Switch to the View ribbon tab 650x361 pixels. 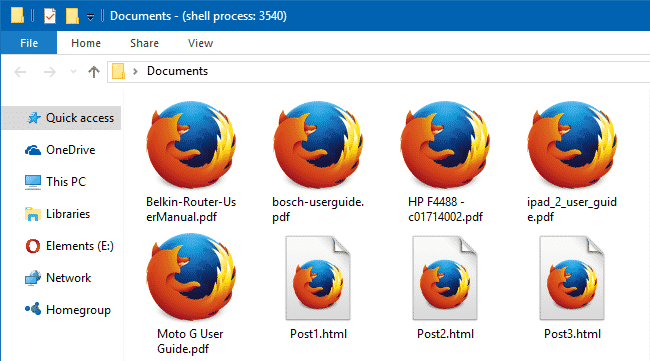[x=200, y=43]
